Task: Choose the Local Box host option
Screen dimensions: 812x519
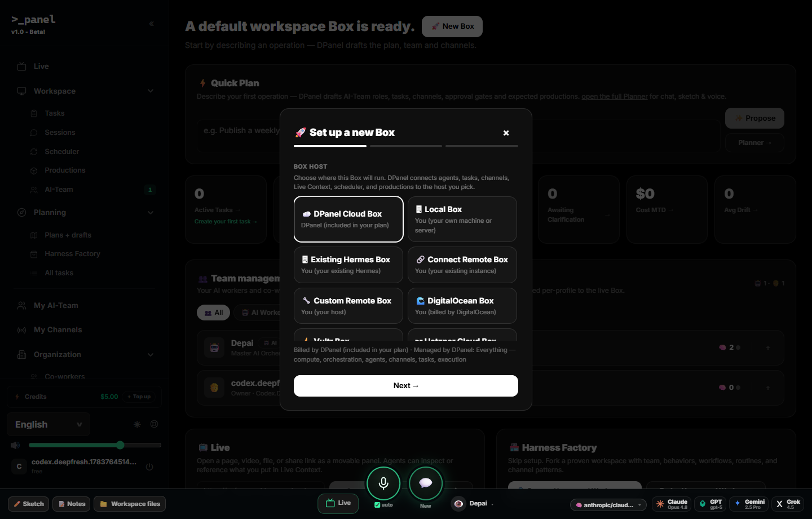Action: point(462,219)
